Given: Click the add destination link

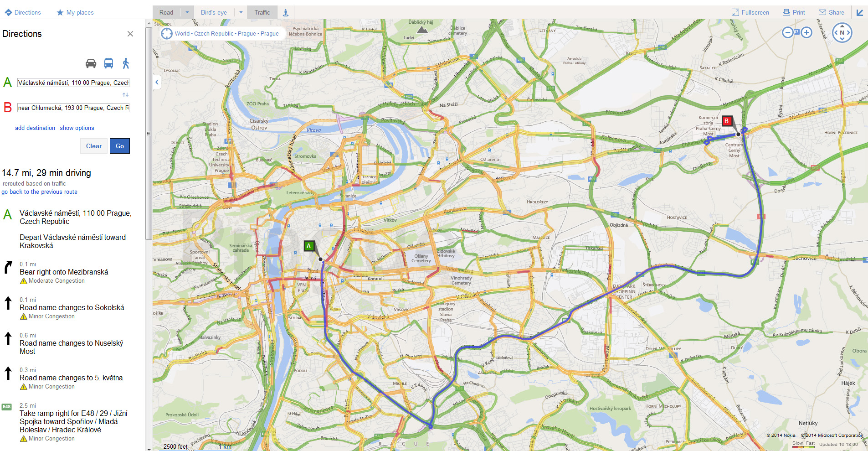Looking at the screenshot, I should [35, 128].
